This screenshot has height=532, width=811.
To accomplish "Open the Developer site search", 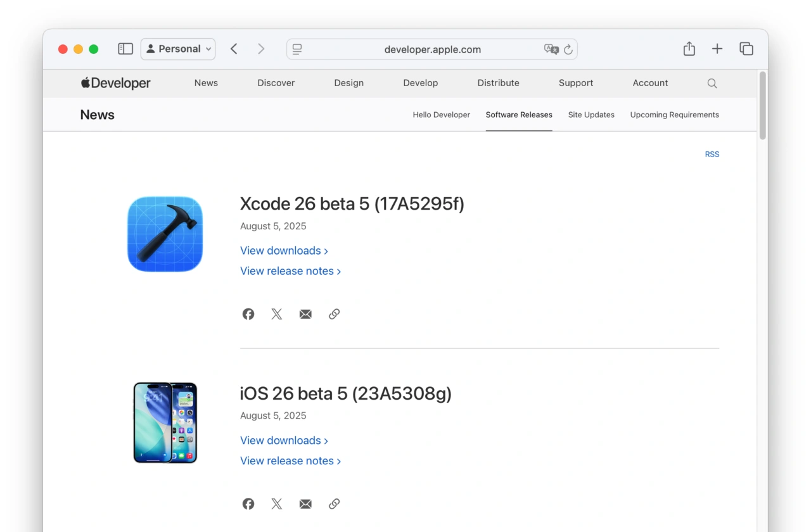I will tap(712, 83).
